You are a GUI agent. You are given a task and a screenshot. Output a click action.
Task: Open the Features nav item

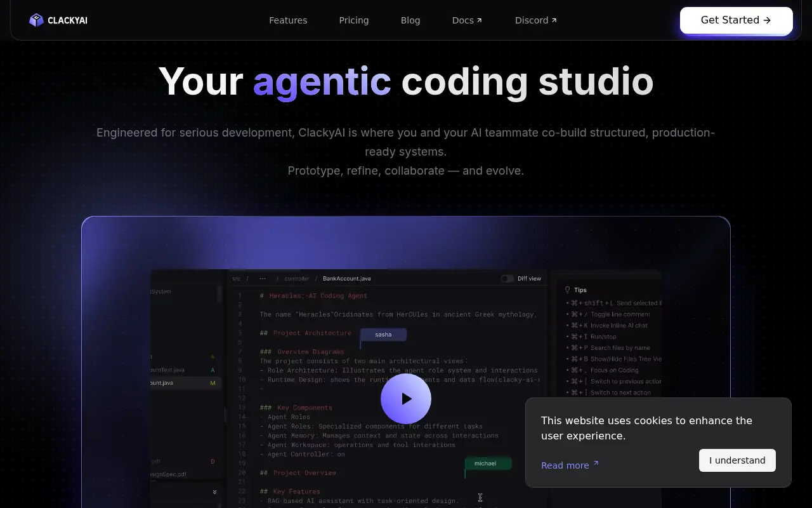point(288,20)
